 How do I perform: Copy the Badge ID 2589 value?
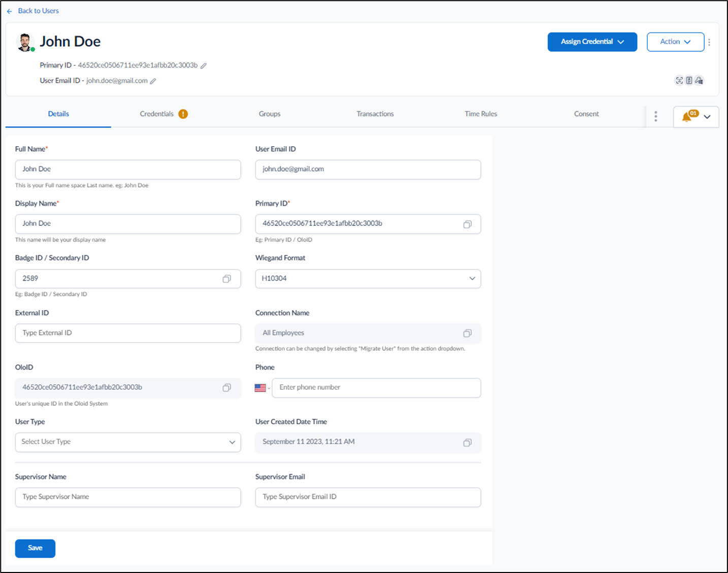point(227,279)
